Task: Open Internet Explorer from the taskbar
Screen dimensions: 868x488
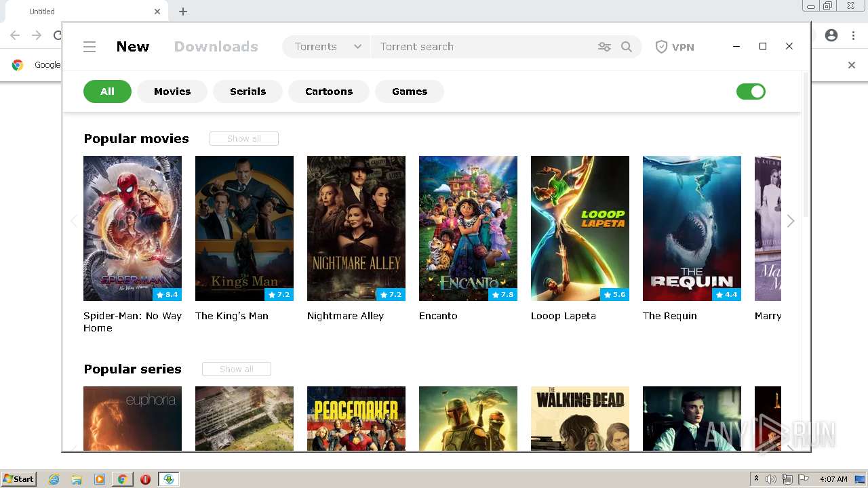Action: (x=54, y=479)
